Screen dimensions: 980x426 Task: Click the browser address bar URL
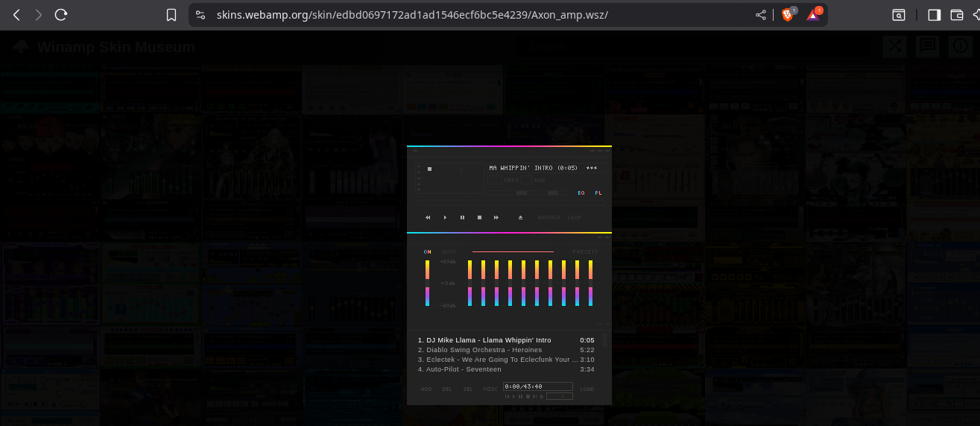pyautogui.click(x=412, y=15)
